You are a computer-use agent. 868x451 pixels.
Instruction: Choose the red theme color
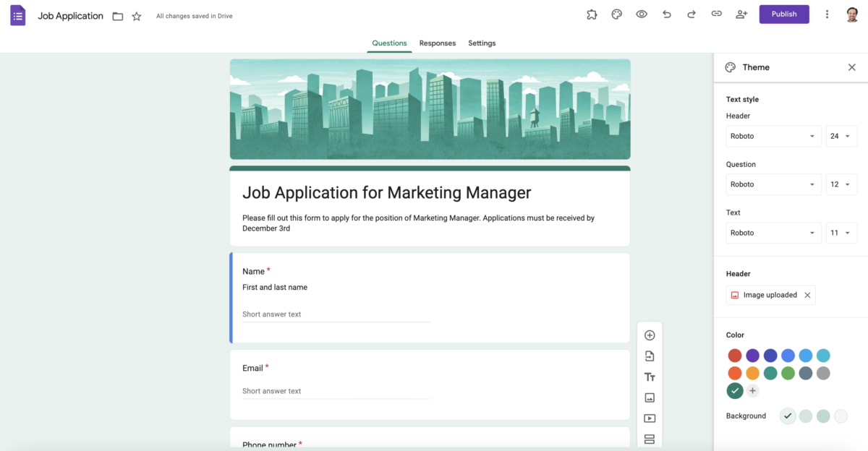tap(735, 356)
